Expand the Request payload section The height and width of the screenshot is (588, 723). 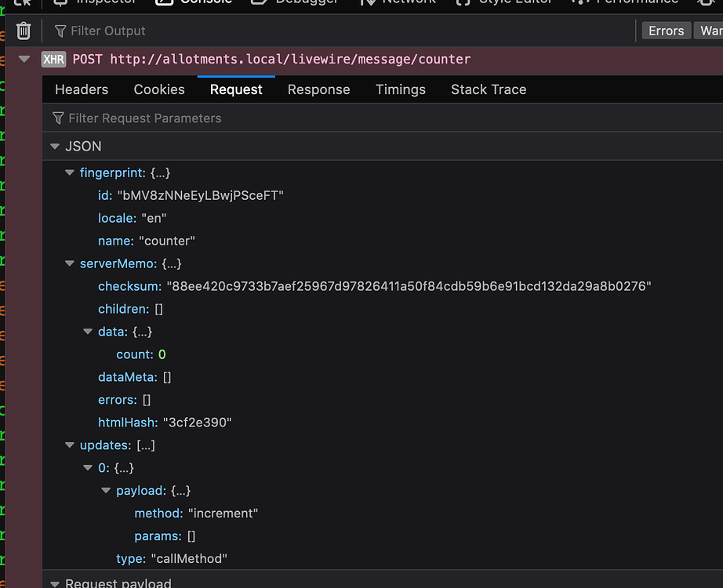pos(55,583)
